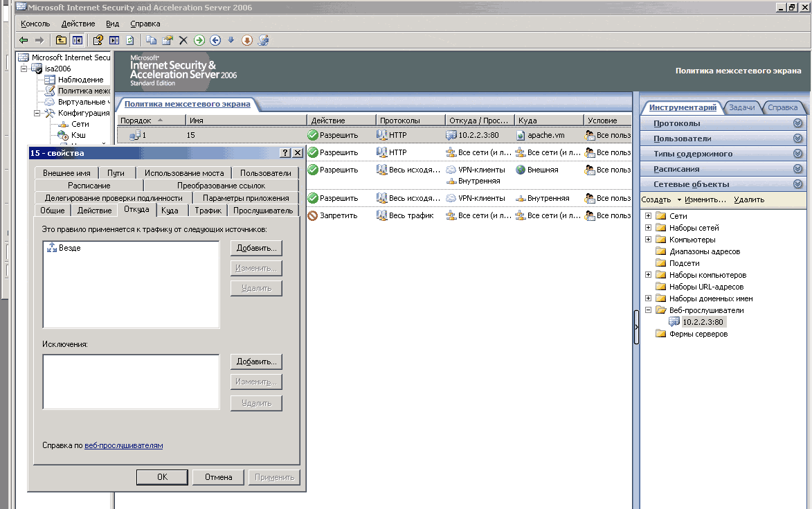Switch to the Куда tab
This screenshot has height=509, width=812.
pyautogui.click(x=170, y=211)
